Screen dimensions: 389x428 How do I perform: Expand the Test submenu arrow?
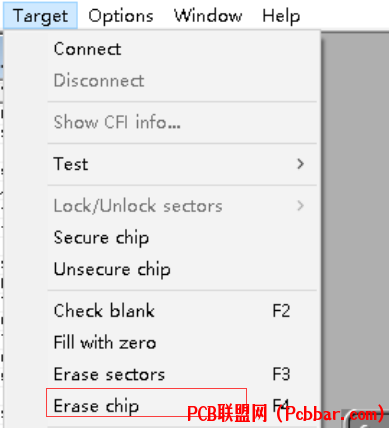click(x=300, y=164)
